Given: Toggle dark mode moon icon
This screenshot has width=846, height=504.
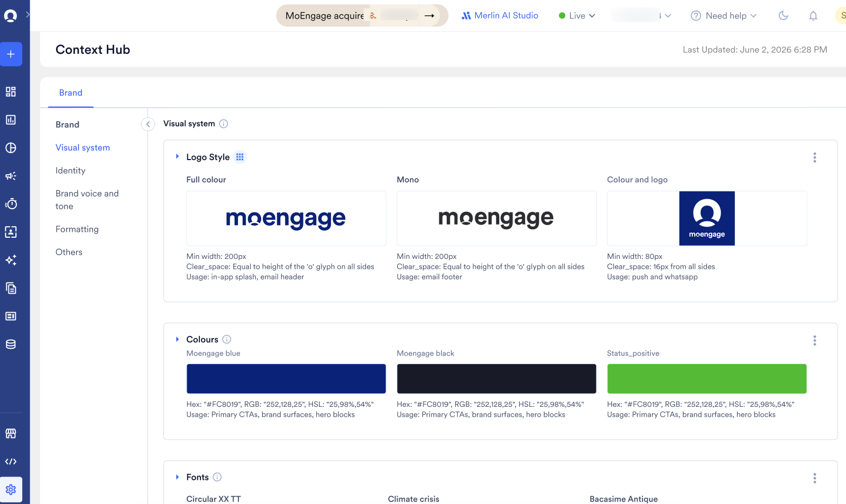Looking at the screenshot, I should pyautogui.click(x=784, y=16).
